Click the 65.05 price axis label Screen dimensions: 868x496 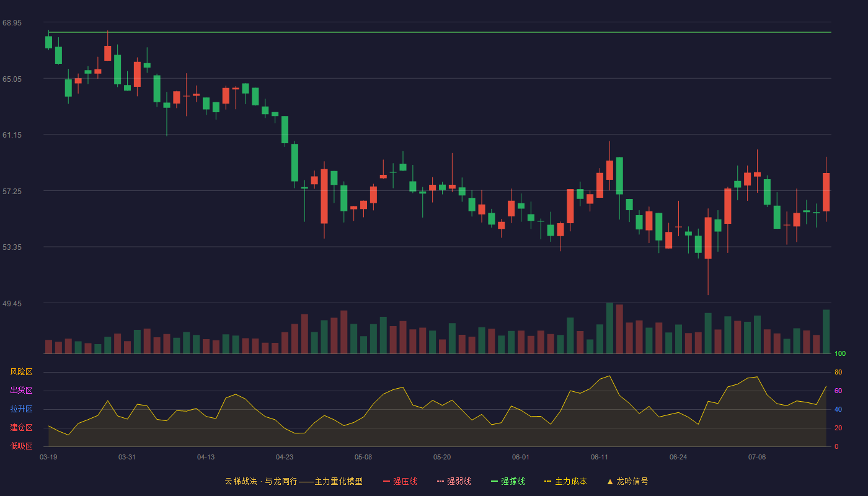[x=12, y=79]
